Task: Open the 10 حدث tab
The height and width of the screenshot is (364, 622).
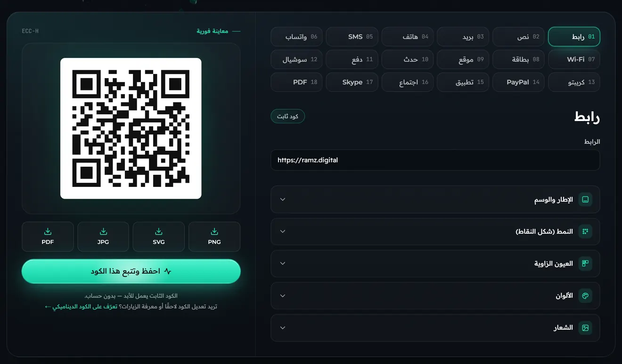Action: pos(408,59)
